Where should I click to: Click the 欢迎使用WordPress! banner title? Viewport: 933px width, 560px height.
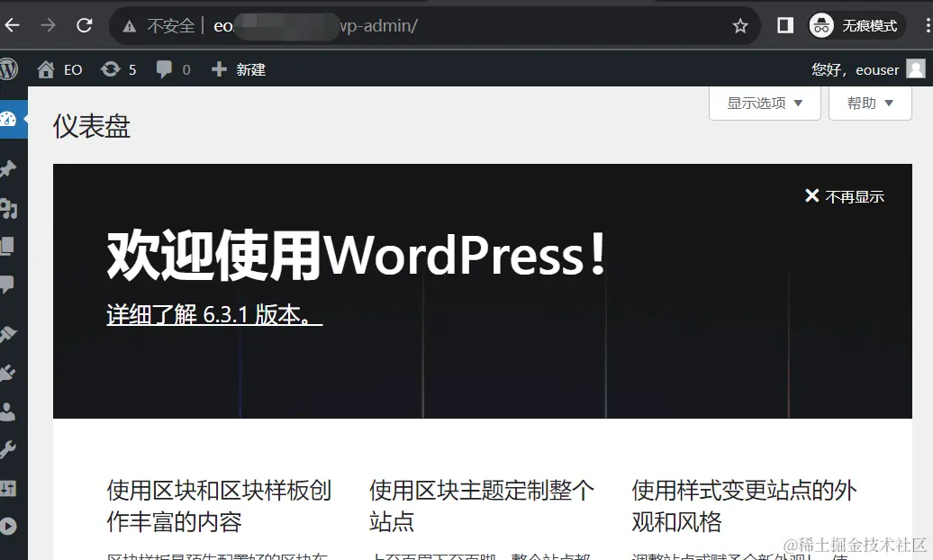click(x=357, y=255)
